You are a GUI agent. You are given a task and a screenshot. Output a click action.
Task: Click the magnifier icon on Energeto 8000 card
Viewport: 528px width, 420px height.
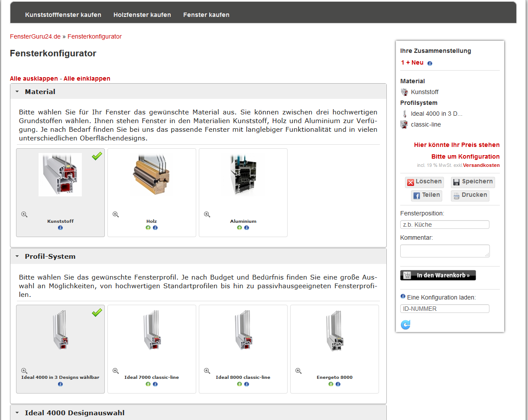pos(298,371)
